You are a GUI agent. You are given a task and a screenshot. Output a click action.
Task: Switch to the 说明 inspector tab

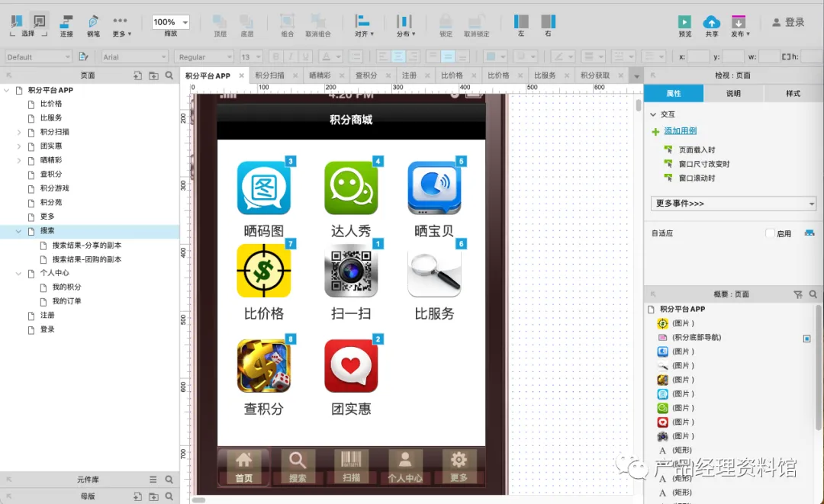click(x=734, y=94)
